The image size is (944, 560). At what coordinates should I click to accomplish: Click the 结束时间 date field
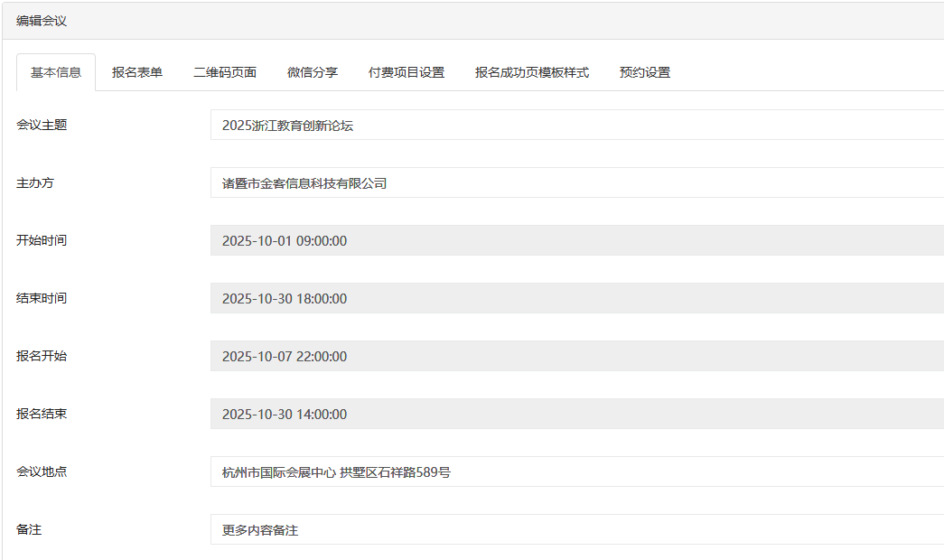[576, 299]
